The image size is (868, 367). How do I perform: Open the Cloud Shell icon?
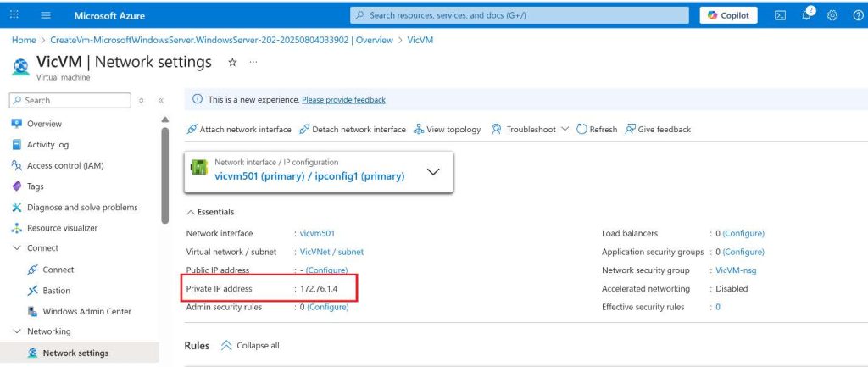[781, 15]
